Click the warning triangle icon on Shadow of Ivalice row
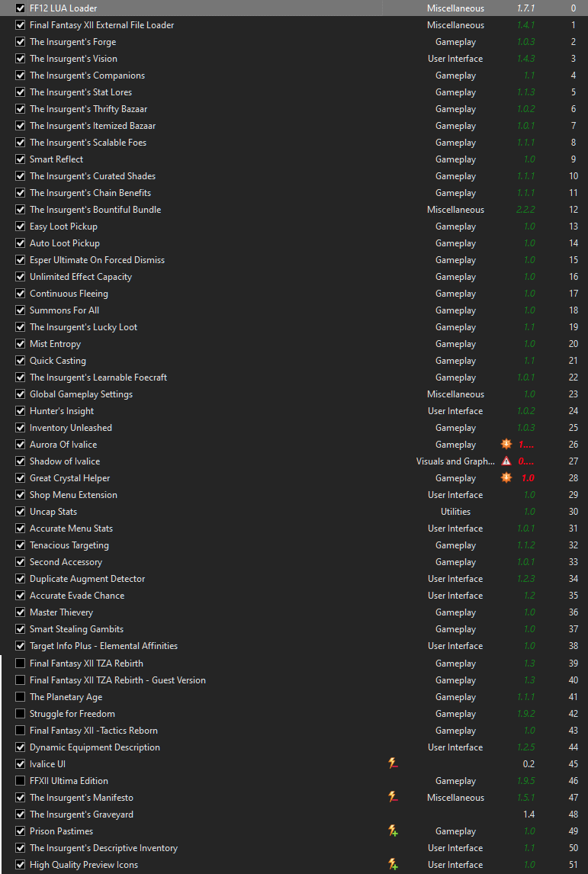The width and height of the screenshot is (588, 874). click(506, 461)
